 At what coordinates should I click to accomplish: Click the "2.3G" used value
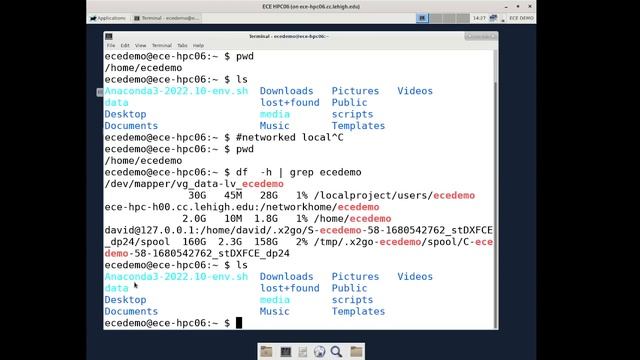230,242
